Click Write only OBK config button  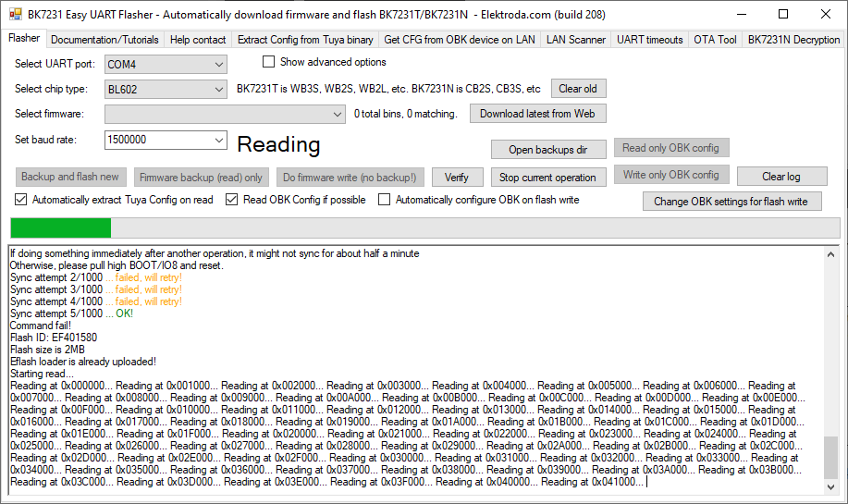click(x=671, y=175)
